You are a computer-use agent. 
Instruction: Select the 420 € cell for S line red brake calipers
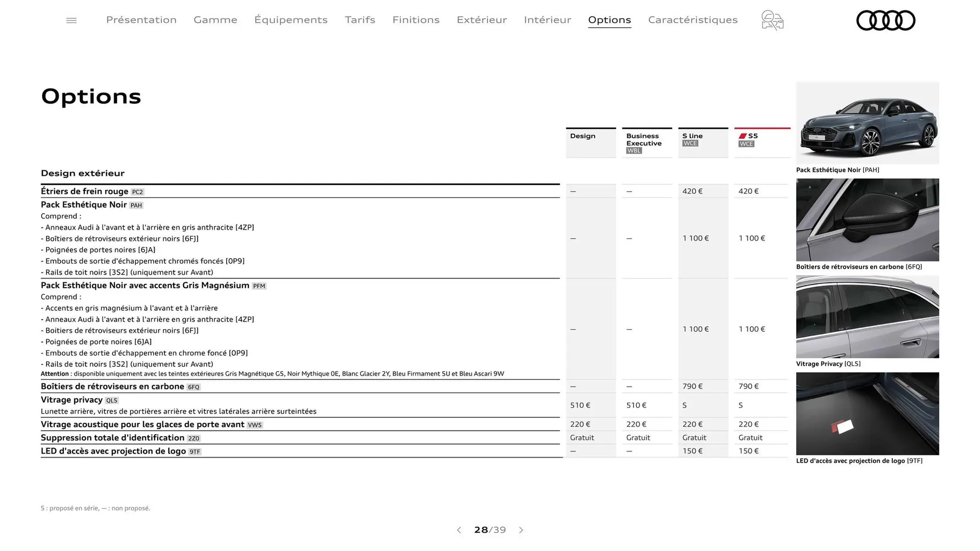(692, 191)
